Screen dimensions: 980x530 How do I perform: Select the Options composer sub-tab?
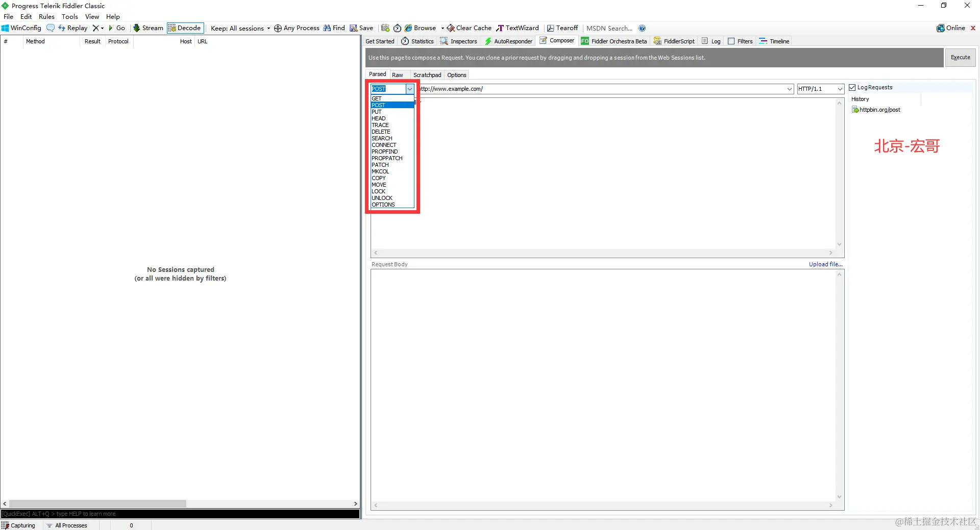457,75
